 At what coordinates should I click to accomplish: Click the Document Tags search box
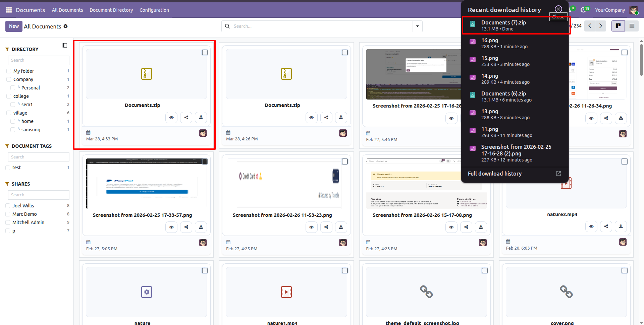[x=39, y=157]
